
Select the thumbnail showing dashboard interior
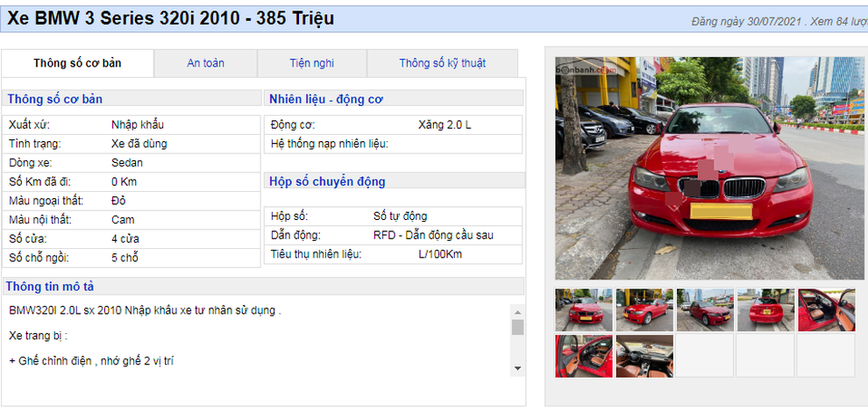(644, 356)
